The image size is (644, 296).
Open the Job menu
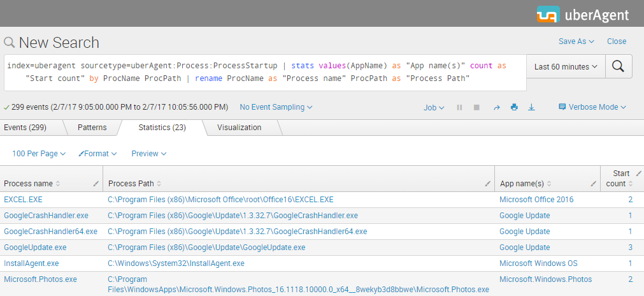coord(434,107)
